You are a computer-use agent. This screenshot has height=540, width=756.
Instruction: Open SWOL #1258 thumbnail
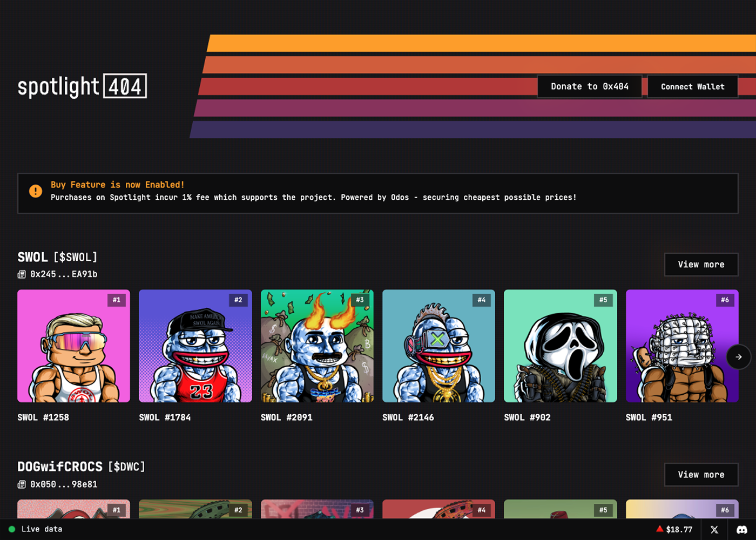click(x=73, y=346)
